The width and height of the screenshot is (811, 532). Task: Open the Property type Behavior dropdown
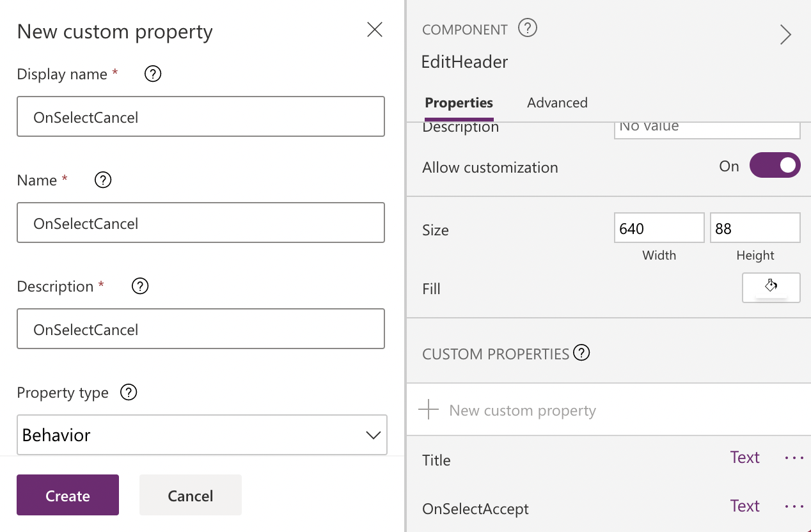point(202,435)
